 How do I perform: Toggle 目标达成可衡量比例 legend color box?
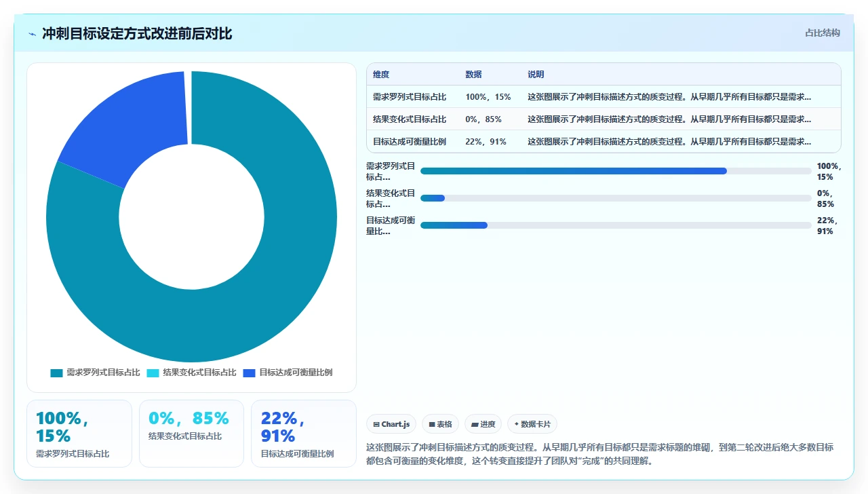pyautogui.click(x=249, y=373)
